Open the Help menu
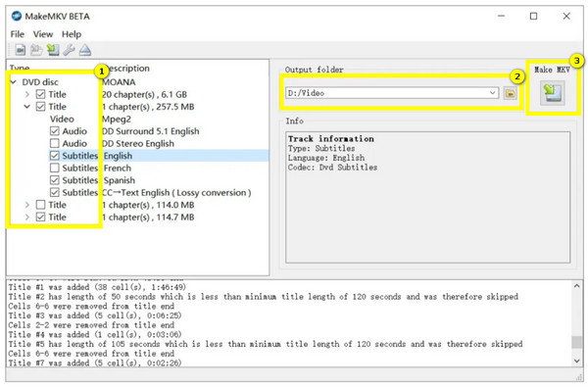 72,34
